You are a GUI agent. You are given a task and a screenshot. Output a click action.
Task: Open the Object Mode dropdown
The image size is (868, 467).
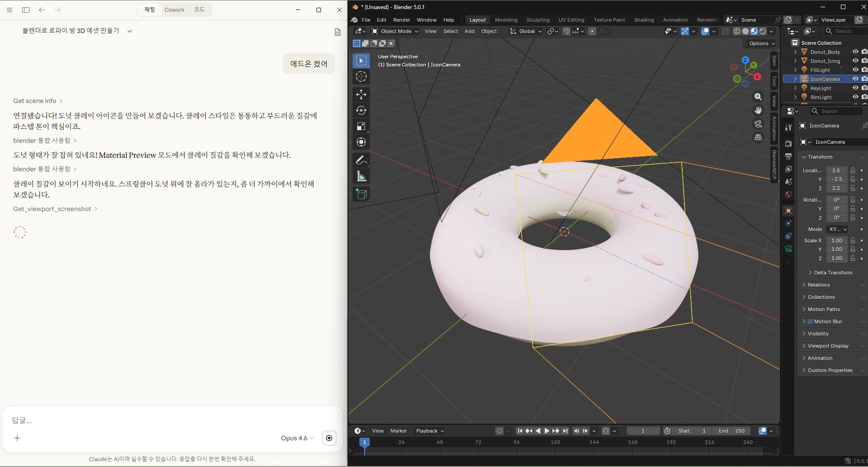(395, 31)
